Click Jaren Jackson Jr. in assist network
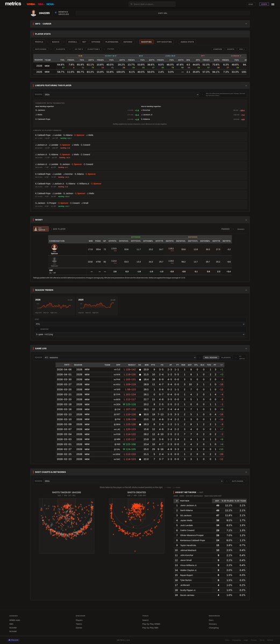Viewport: 280px width, 644px height. 188,505
